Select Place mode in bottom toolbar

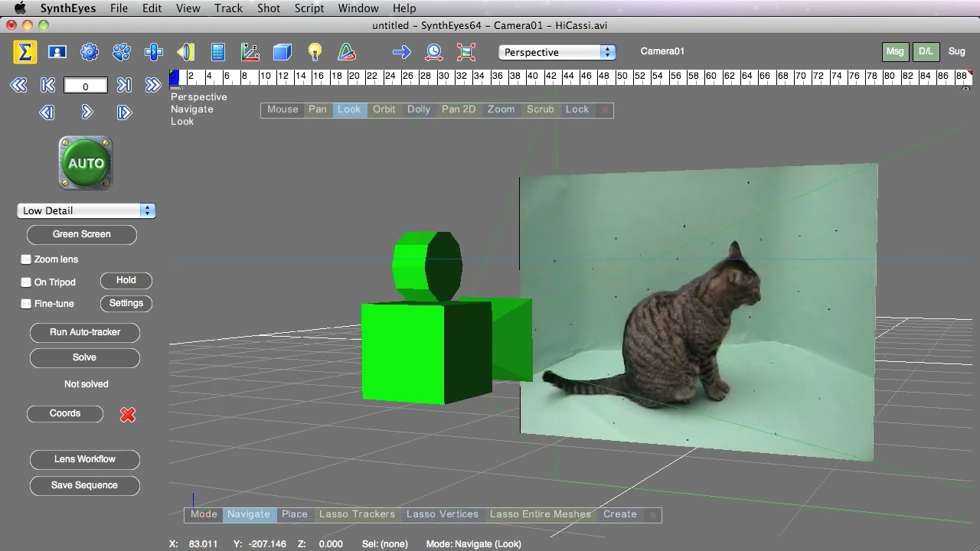(x=294, y=514)
